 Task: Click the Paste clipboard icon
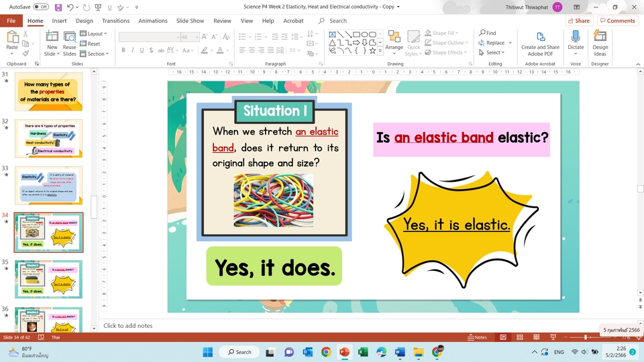point(12,37)
